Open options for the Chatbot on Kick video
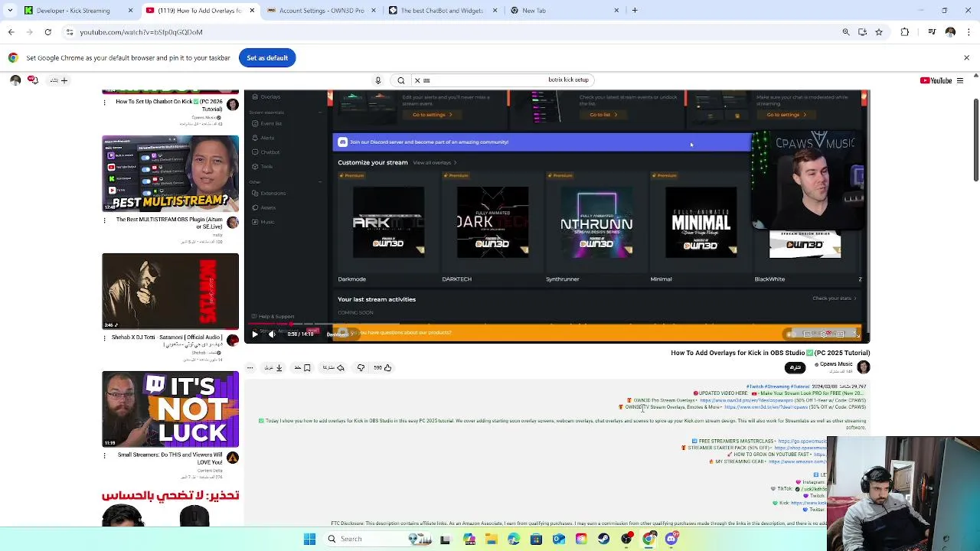This screenshot has width=980, height=551. tap(105, 102)
